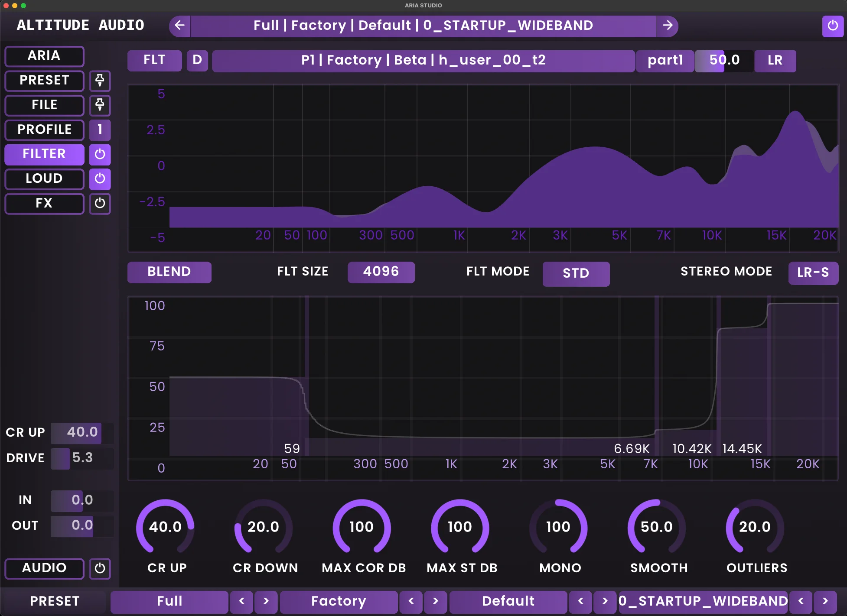
Task: Advance the Default category with its right chevron
Action: pos(604,602)
